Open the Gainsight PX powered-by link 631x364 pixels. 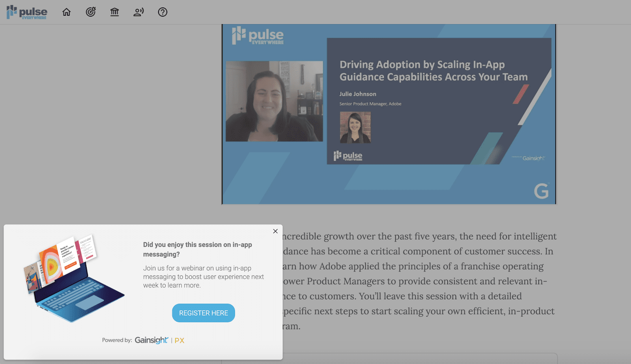click(x=159, y=340)
